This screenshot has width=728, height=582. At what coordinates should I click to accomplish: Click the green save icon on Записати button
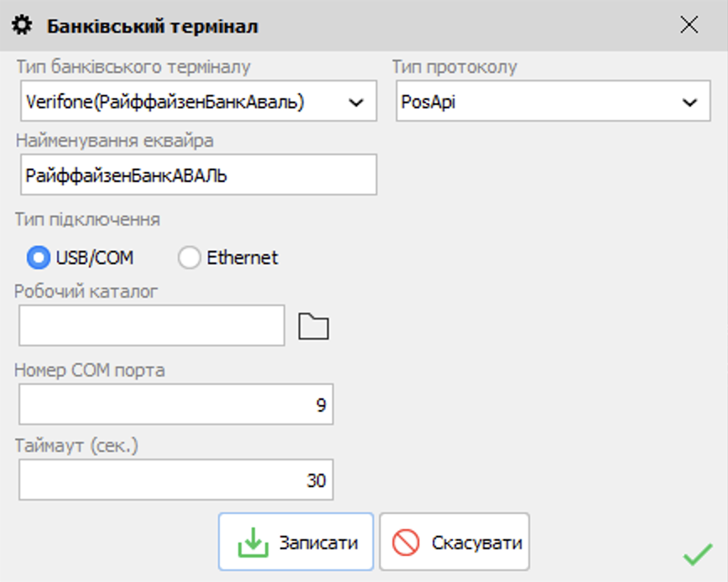(x=253, y=541)
